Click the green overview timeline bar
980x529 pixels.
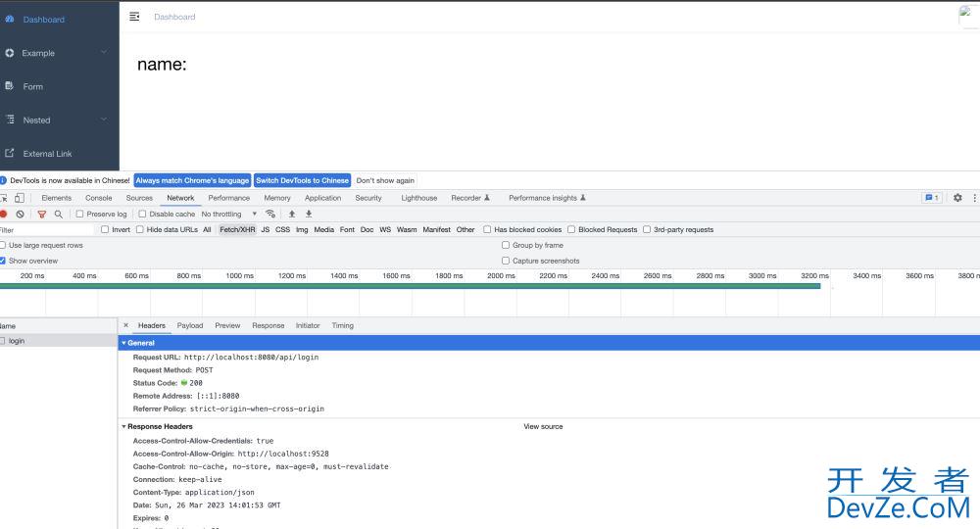pyautogui.click(x=410, y=286)
